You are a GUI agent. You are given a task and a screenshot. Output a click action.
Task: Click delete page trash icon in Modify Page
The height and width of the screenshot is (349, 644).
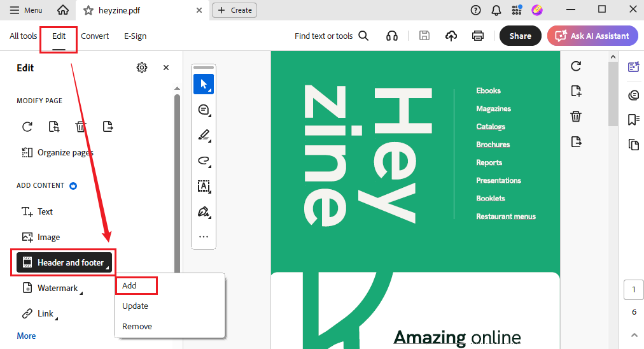(x=80, y=127)
